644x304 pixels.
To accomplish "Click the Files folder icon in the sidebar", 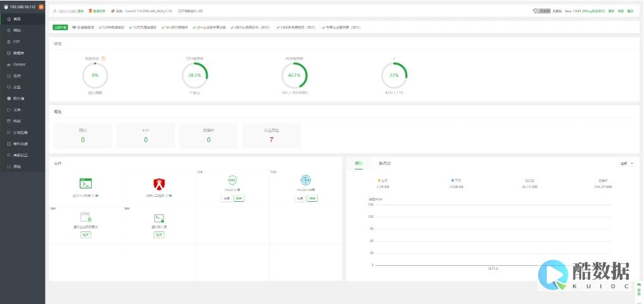I will point(9,110).
